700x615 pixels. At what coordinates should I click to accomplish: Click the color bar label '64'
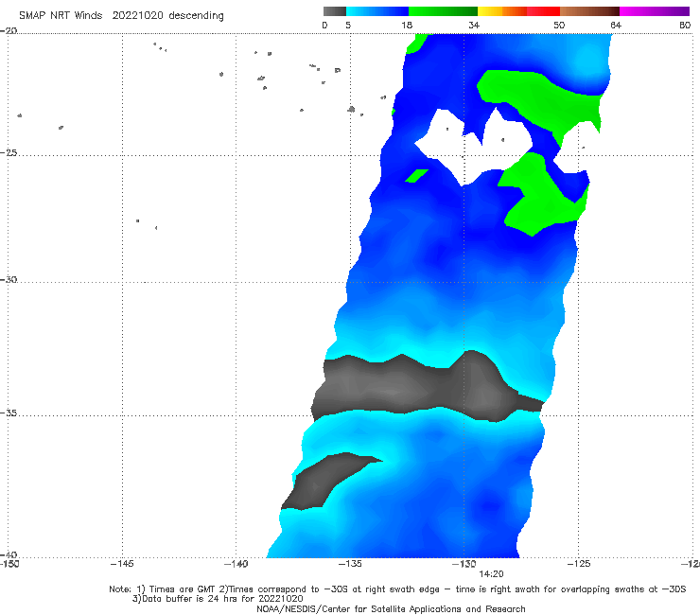point(616,25)
